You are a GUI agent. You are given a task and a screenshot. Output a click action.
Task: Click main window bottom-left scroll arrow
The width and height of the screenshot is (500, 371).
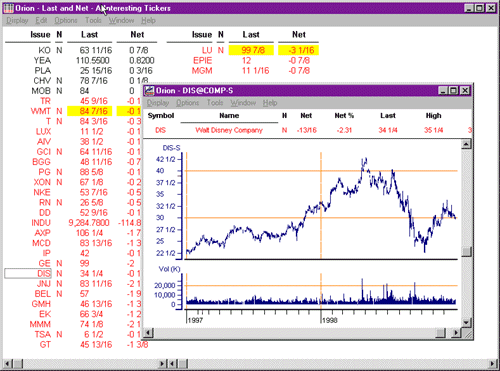point(8,363)
